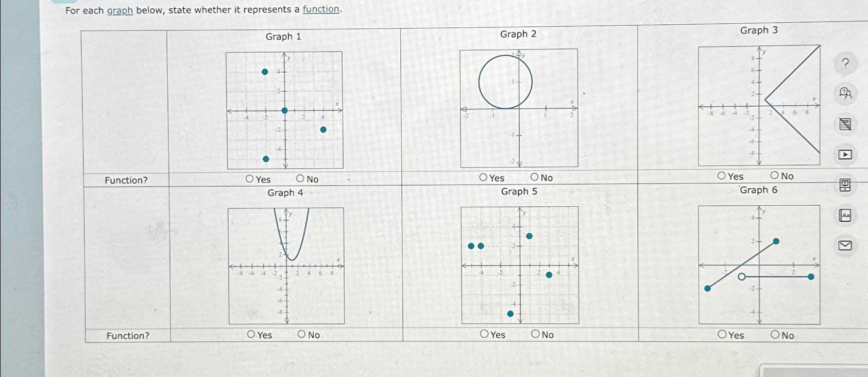Click the Graph 5 scatter plot image
Image resolution: width=868 pixels, height=377 pixels.
520,266
